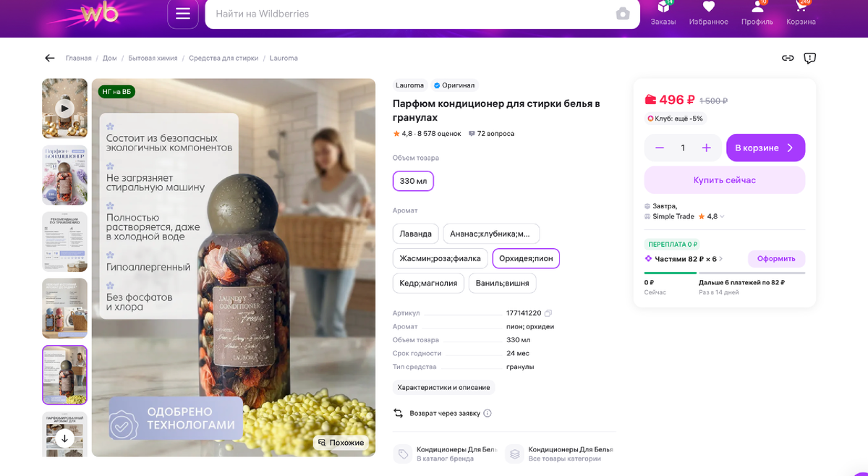Choose the Лаванда scent
868x476 pixels.
coord(416,234)
